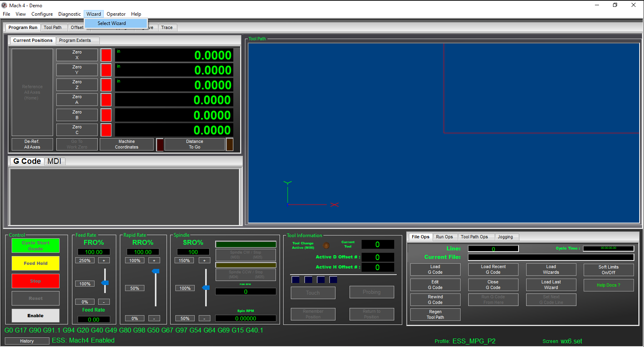644x347 pixels.
Task: Toggle Soft Limits On/Off
Action: (x=609, y=270)
